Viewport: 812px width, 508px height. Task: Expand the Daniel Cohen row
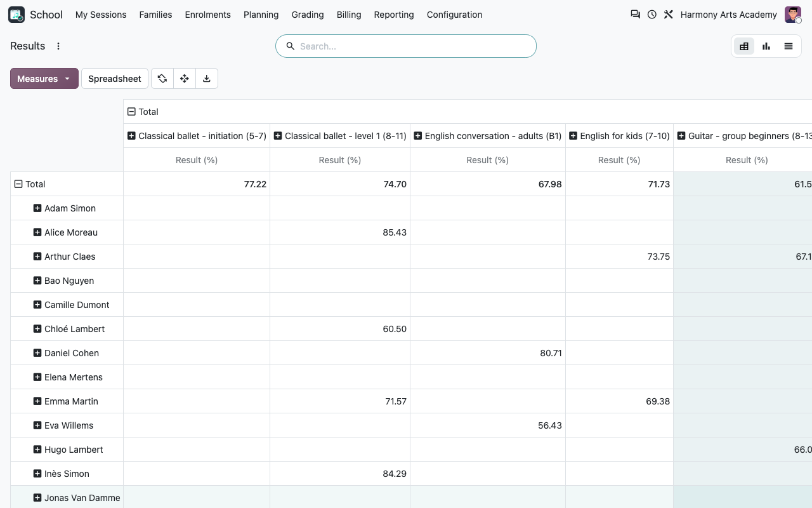pyautogui.click(x=37, y=353)
